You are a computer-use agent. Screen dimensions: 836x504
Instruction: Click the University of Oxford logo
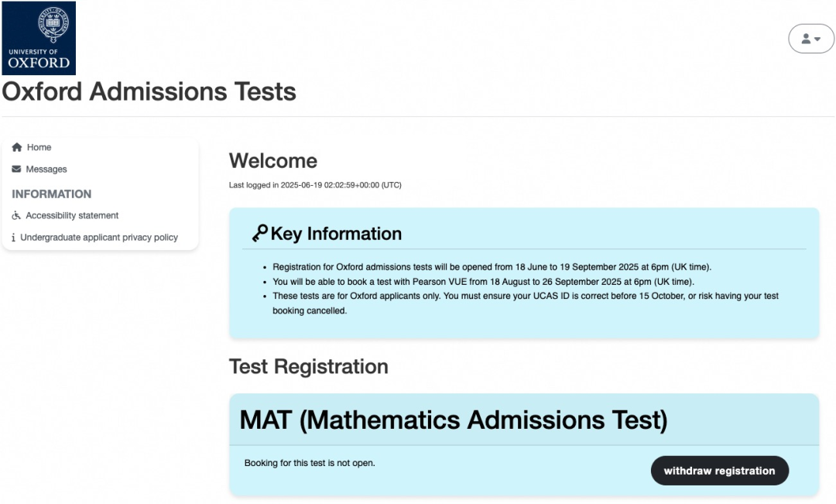[x=39, y=38]
